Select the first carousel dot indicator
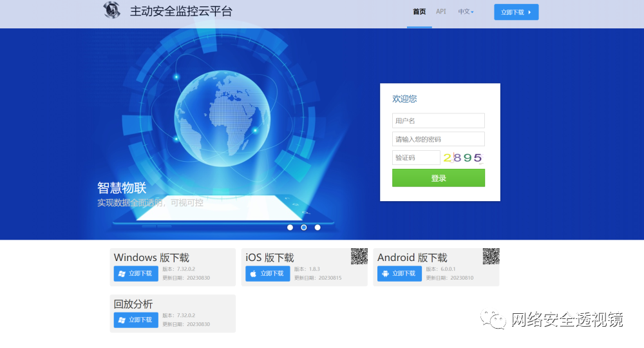 point(290,227)
